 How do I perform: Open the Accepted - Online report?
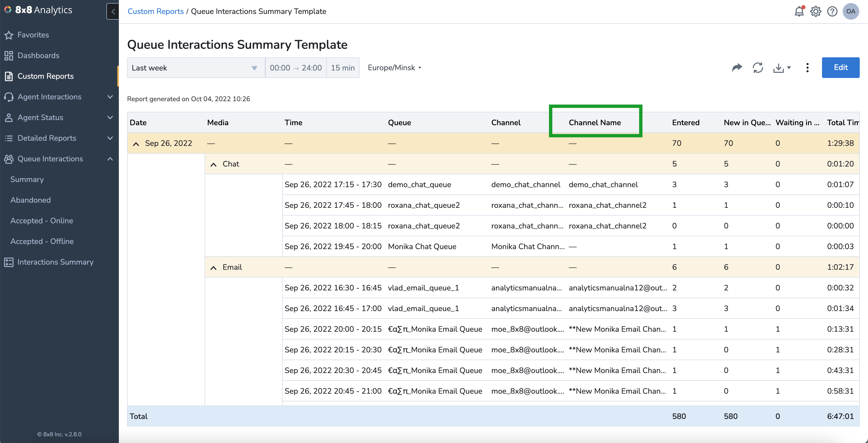click(41, 221)
